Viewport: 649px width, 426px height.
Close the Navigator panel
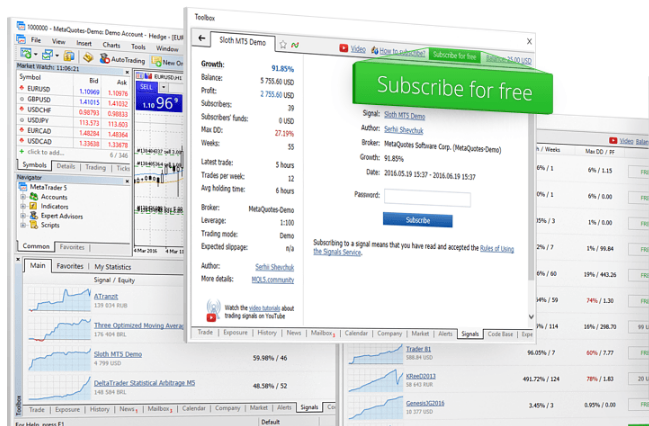point(127,181)
